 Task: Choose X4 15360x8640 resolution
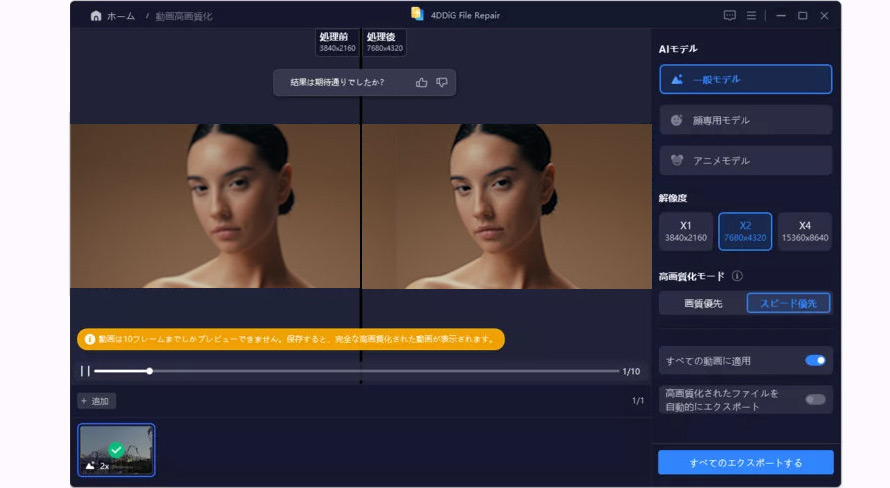[804, 231]
